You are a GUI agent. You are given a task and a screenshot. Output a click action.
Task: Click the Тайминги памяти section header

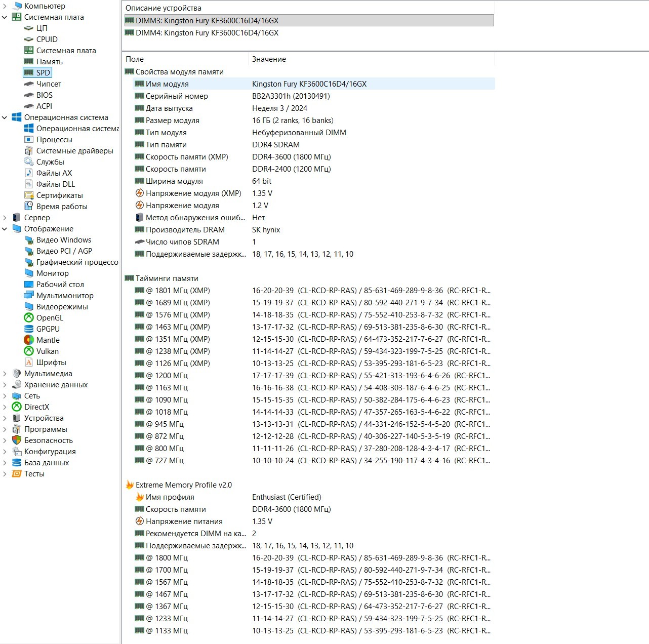tap(167, 278)
